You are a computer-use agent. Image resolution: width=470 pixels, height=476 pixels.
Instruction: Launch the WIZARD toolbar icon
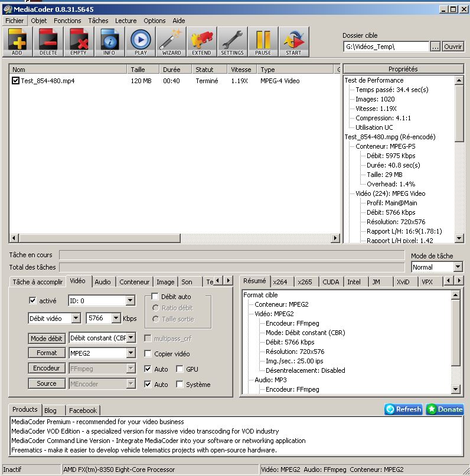coord(171,42)
